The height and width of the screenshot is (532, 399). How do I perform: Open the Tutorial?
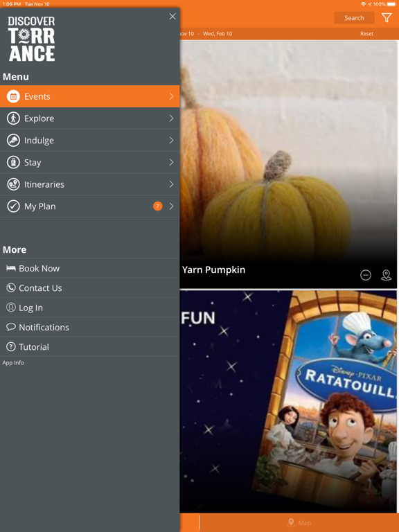point(89,347)
